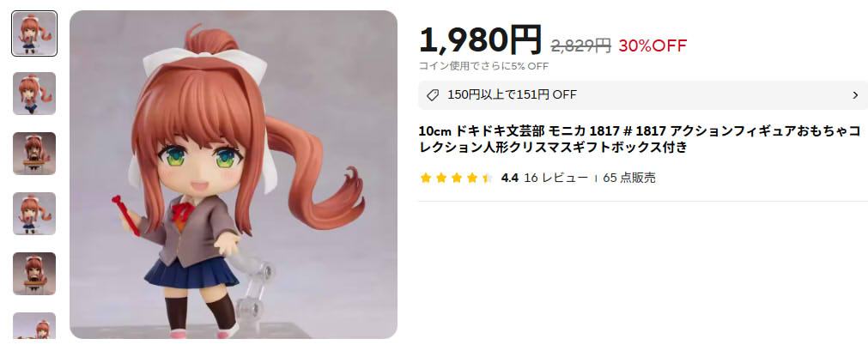Select the fifth thumbnail with brown background

[34, 274]
